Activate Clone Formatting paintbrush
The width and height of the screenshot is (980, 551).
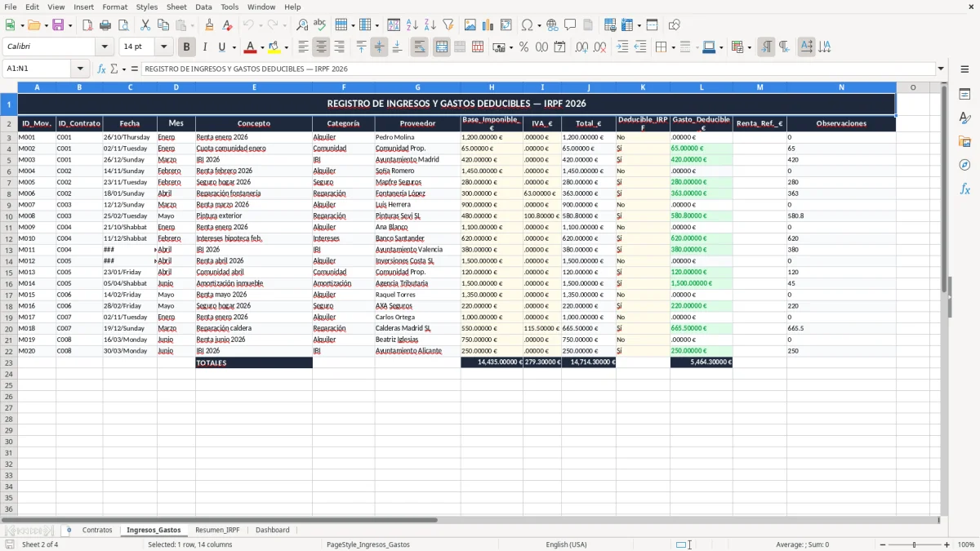pos(209,25)
